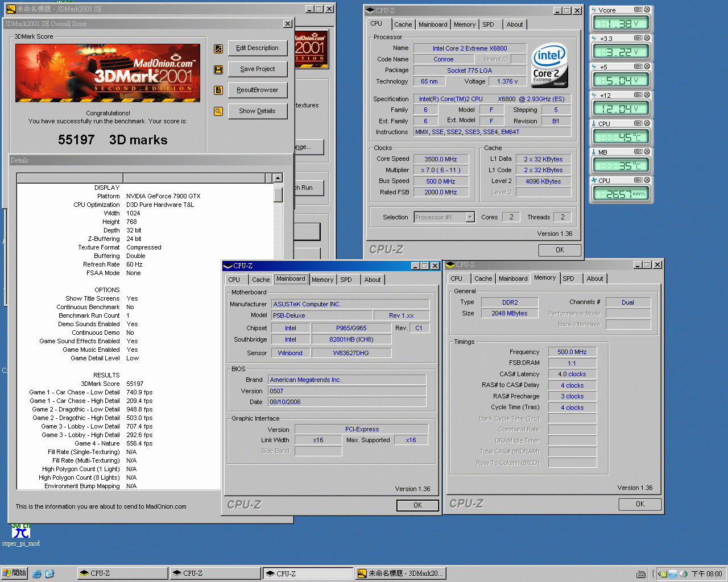Click the keyboard icon in system tray
This screenshot has height=582, width=728.
tap(641, 574)
